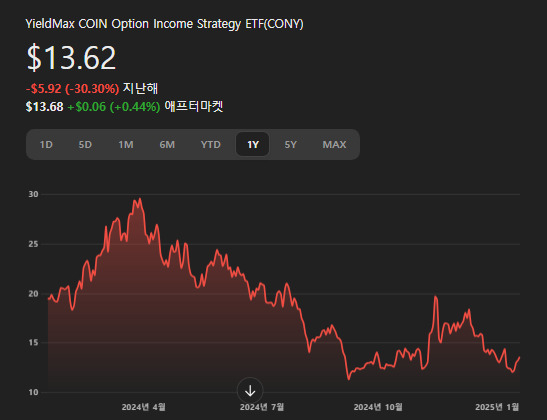Click the November spike peak near 20
Image resolution: width=547 pixels, height=420 pixels.
tap(435, 297)
